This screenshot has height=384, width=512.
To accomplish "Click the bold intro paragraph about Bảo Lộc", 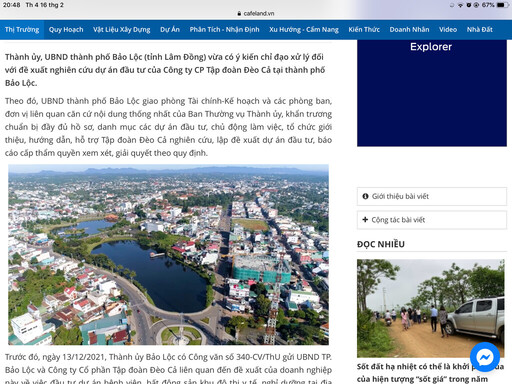I will [165, 70].
